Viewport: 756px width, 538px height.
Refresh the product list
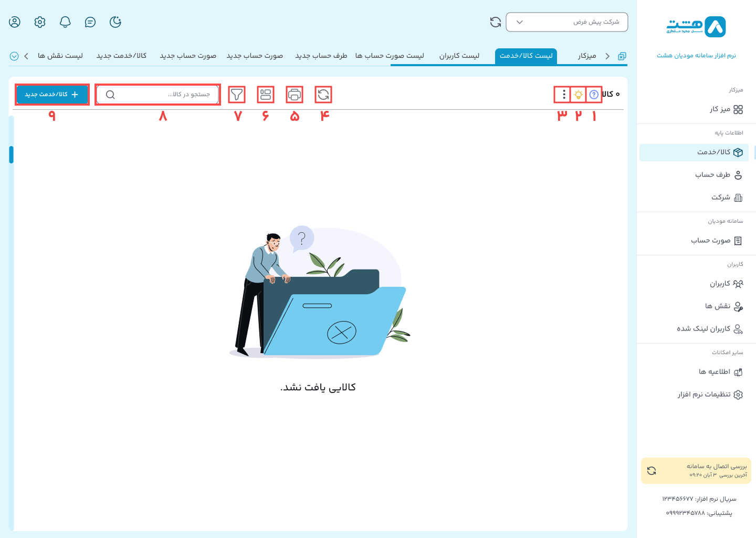point(323,95)
